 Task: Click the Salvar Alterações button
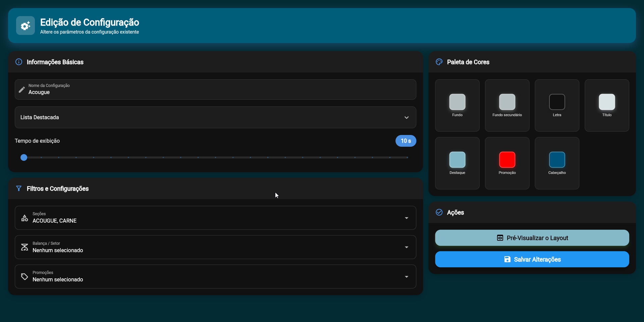pos(532,259)
